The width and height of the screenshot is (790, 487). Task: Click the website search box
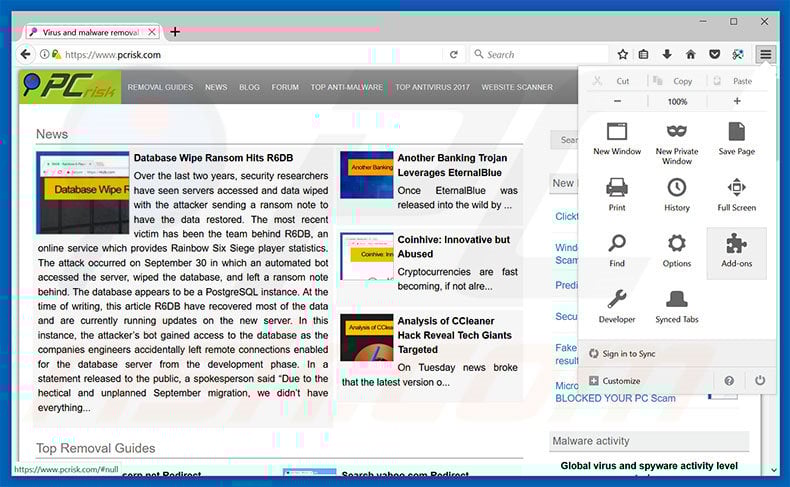click(564, 140)
